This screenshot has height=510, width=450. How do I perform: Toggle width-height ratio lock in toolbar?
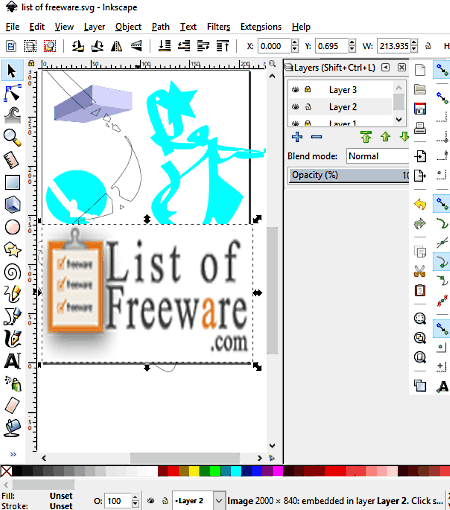click(428, 46)
